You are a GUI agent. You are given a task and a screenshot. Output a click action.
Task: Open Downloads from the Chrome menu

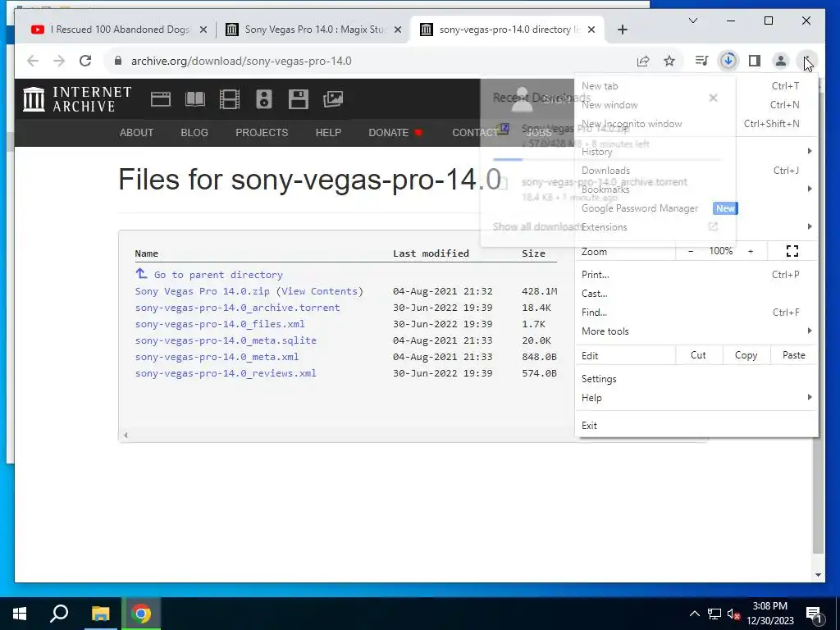coord(696,171)
